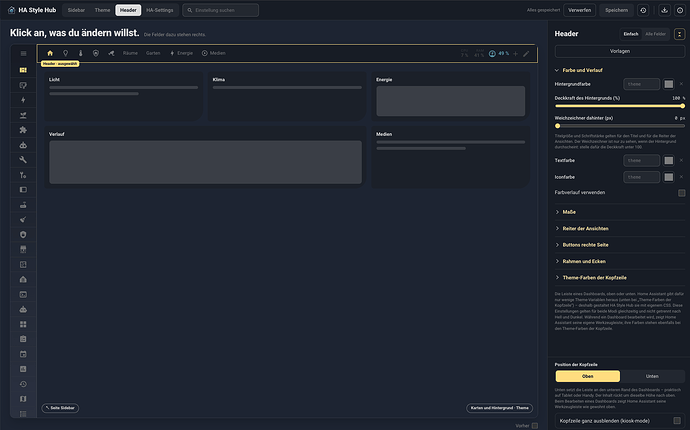Clear the Textfarbe value with its x
Viewport: 690px width, 430px height.
coord(681,160)
